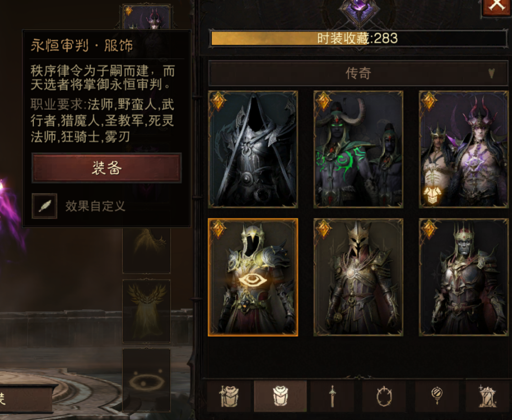Select the highlighted golden eye armor outfit
The width and height of the screenshot is (512, 420).
[x=253, y=277]
